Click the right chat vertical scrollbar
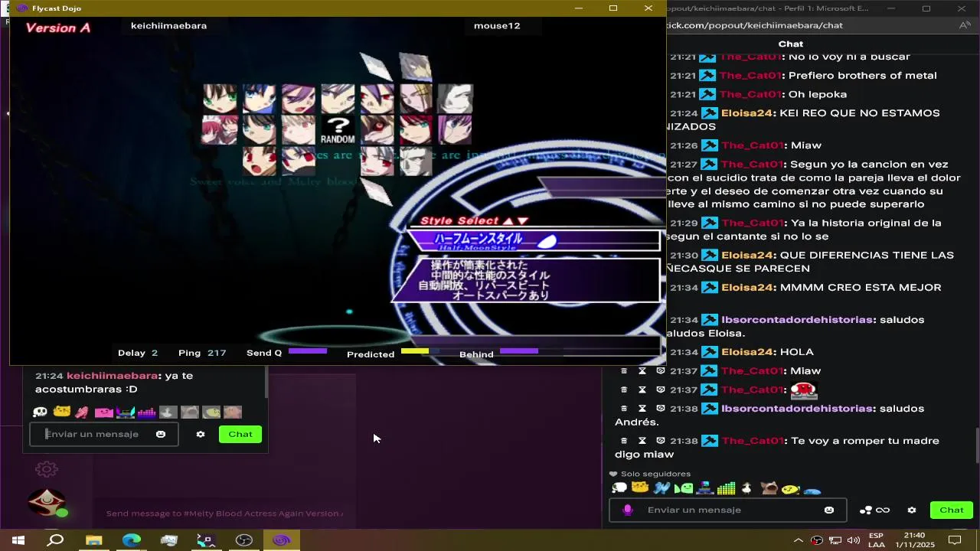 pos(976,445)
